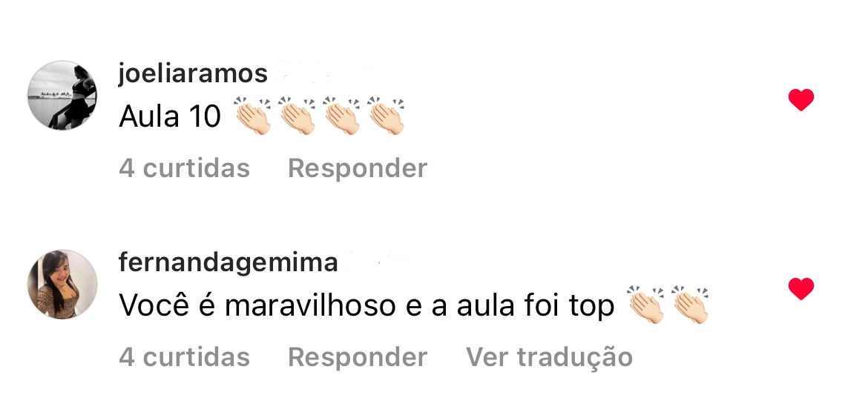Open joeliaramos profile picture
868x412 pixels.
coord(62,95)
